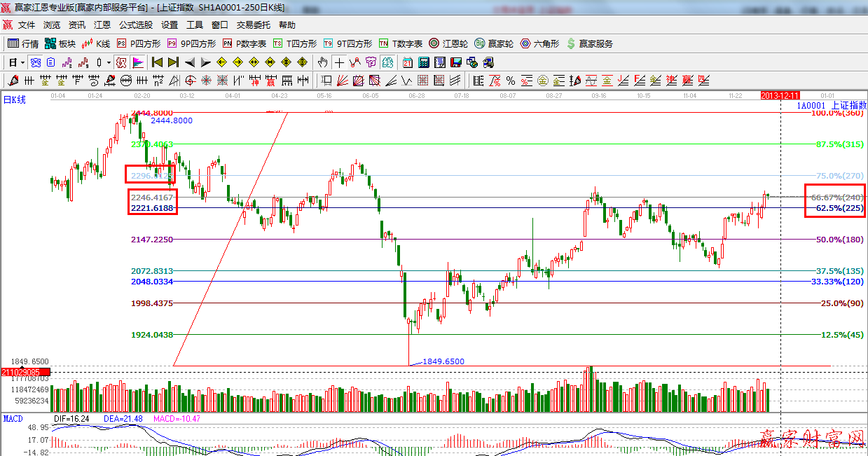Jump to the first bar arrow icon

click(157, 62)
